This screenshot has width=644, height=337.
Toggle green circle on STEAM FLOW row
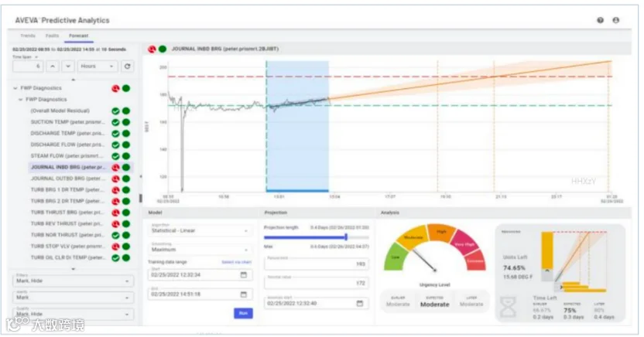(126, 156)
